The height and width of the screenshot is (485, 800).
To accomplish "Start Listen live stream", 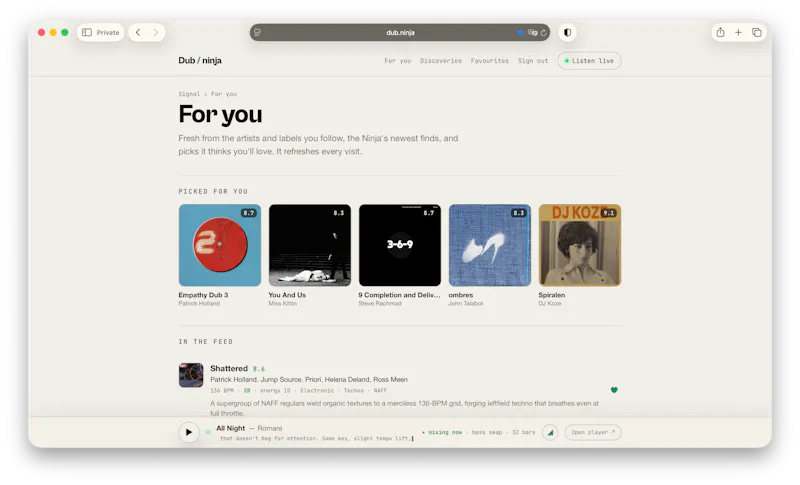I will click(x=589, y=61).
